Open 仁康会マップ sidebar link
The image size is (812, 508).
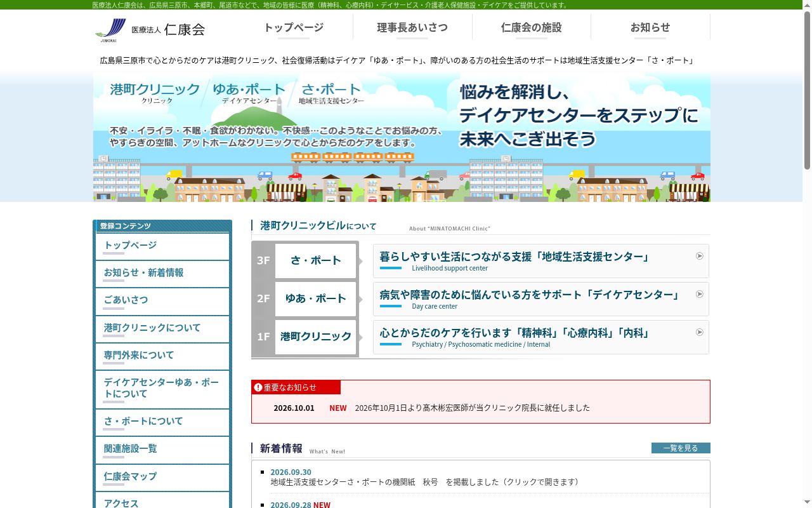pos(162,478)
